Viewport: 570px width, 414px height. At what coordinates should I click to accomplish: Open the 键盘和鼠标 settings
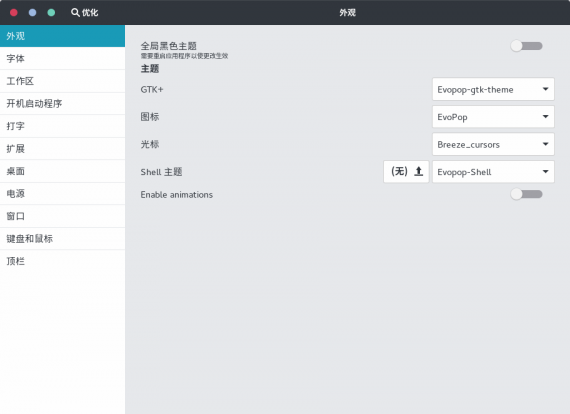[63, 239]
